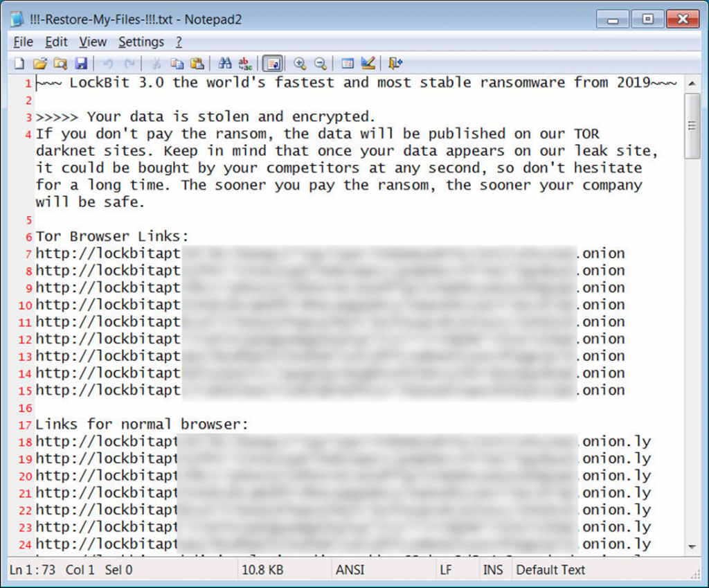Open the View menu
The height and width of the screenshot is (588, 709).
pos(93,42)
